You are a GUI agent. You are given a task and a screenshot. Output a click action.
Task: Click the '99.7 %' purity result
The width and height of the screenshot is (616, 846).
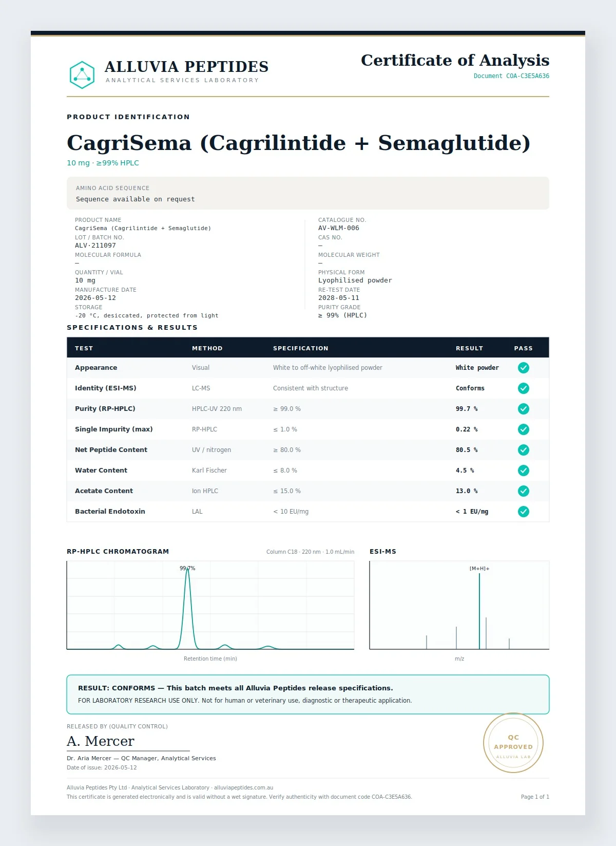(x=467, y=409)
